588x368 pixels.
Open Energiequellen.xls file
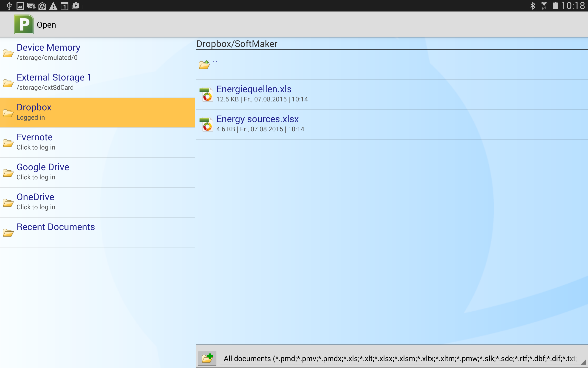click(x=392, y=95)
